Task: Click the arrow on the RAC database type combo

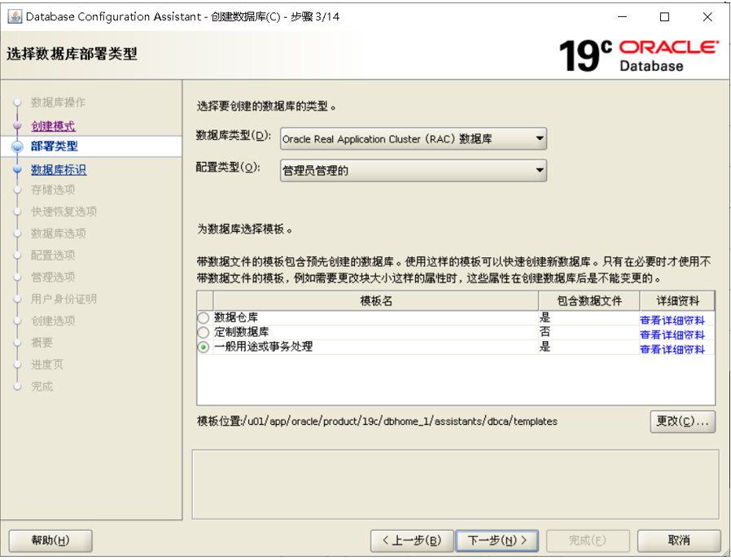Action: coord(539,139)
